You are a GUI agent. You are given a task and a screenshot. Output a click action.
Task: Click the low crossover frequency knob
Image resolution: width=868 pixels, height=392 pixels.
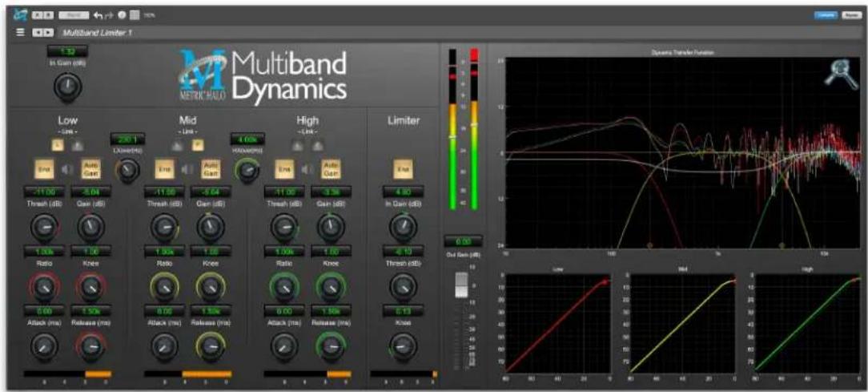pos(127,170)
